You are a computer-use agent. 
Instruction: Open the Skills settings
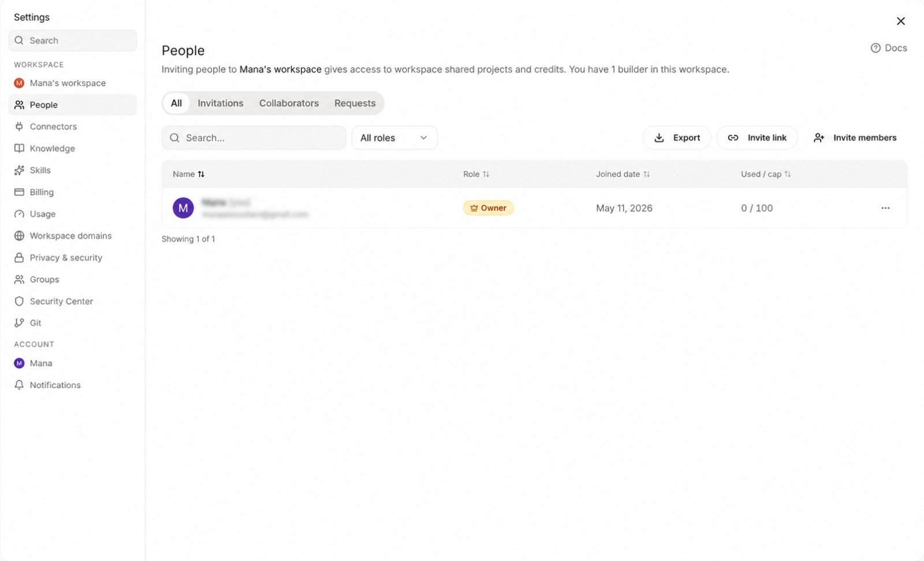click(73, 170)
